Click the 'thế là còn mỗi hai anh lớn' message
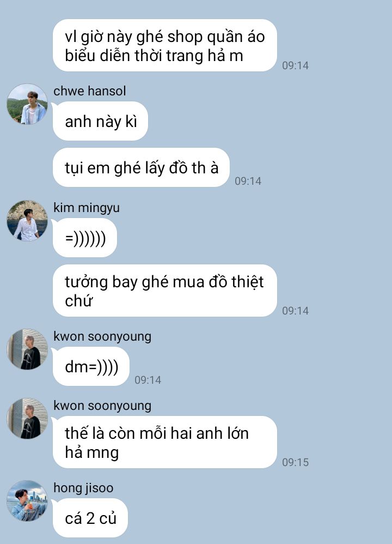392x544 pixels. click(x=164, y=443)
